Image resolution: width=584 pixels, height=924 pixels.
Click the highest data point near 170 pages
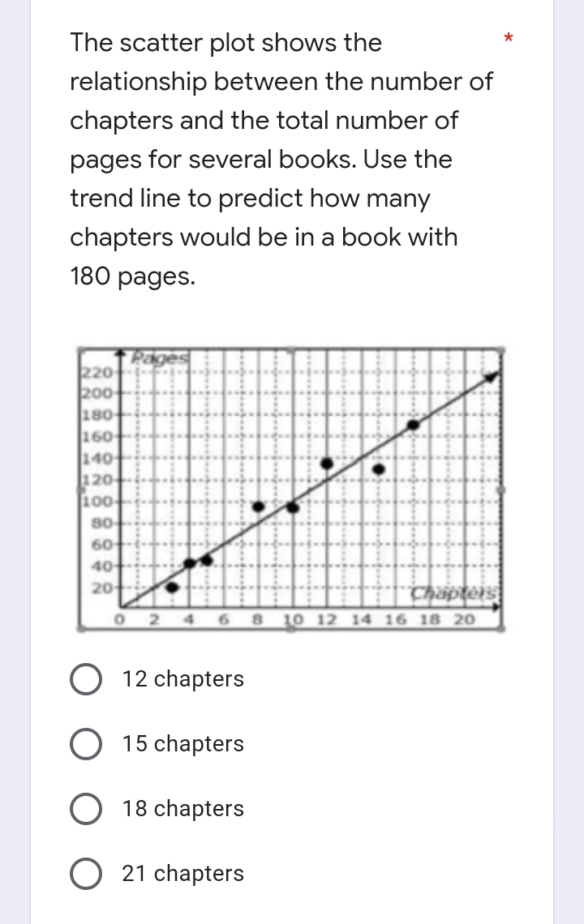pyautogui.click(x=412, y=423)
